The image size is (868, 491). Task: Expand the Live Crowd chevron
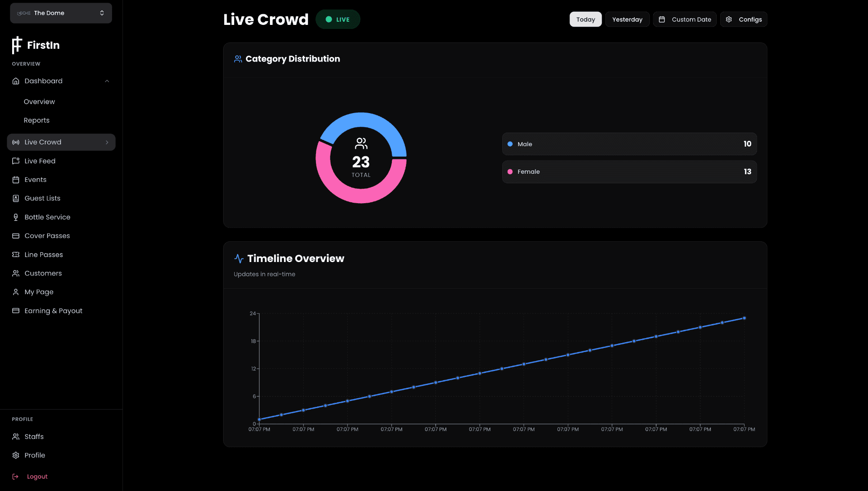point(107,142)
